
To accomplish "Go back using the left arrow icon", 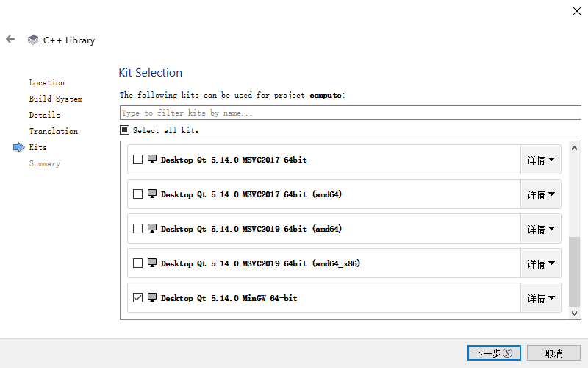I will (x=10, y=39).
